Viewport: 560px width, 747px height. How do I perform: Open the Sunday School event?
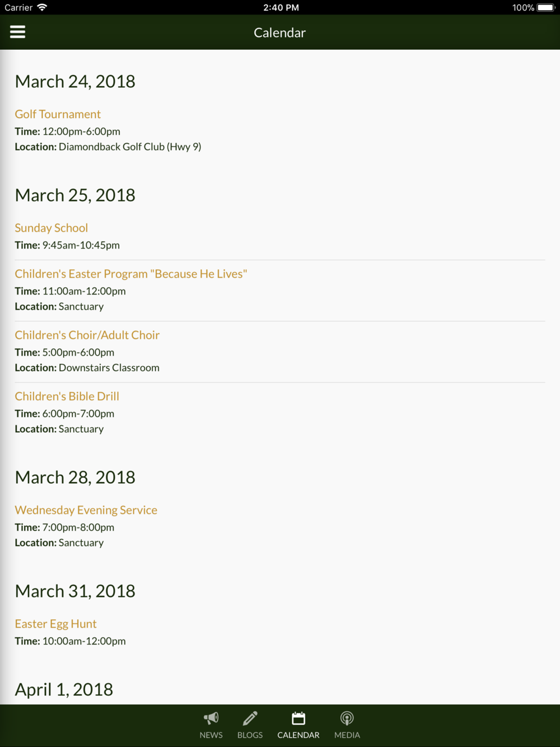pos(51,227)
